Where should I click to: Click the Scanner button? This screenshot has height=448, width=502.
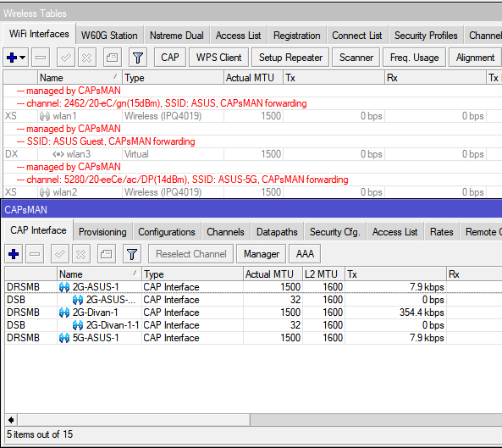[x=356, y=58]
